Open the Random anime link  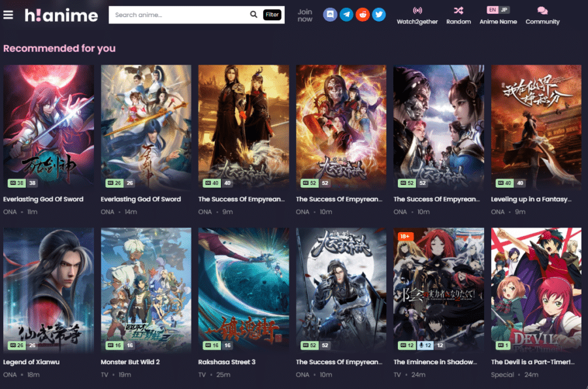point(458,22)
